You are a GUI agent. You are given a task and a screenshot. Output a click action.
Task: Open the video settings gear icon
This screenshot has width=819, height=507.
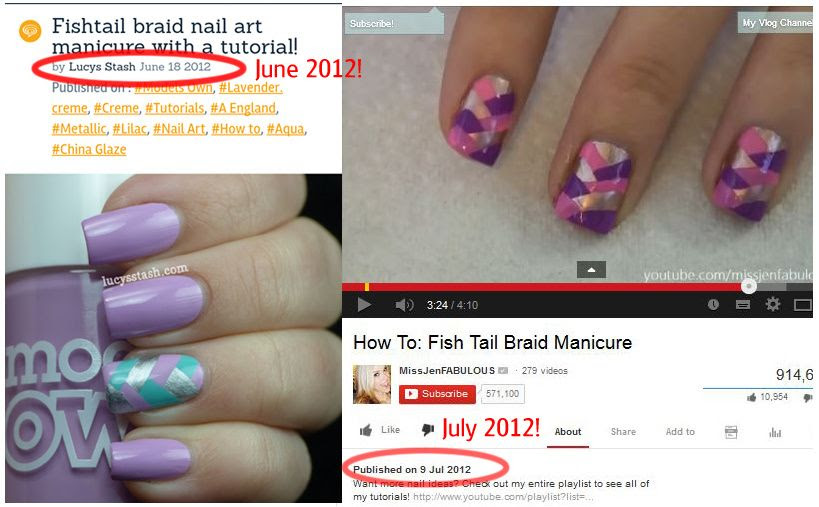click(x=773, y=304)
